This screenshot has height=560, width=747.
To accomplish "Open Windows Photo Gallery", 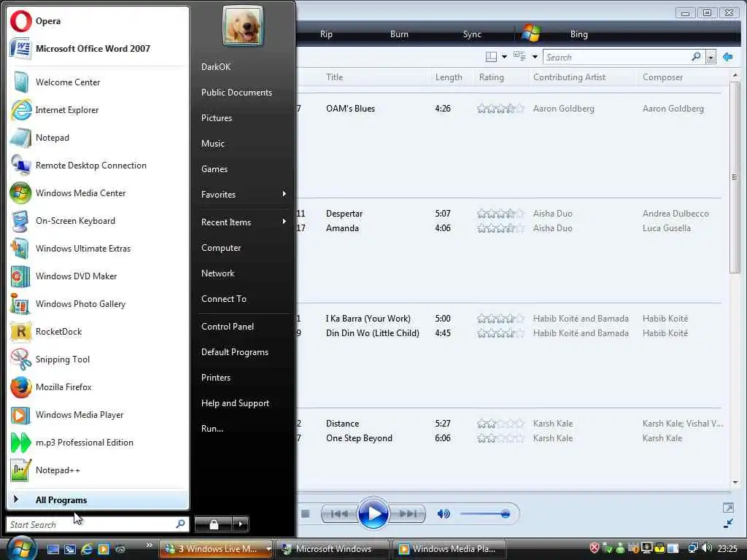I will pyautogui.click(x=98, y=304).
